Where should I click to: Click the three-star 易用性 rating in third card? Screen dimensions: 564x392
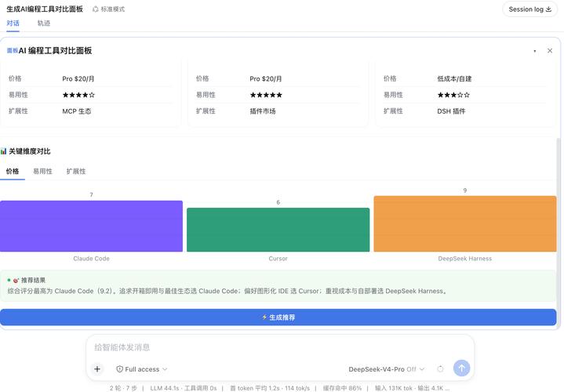tap(453, 95)
